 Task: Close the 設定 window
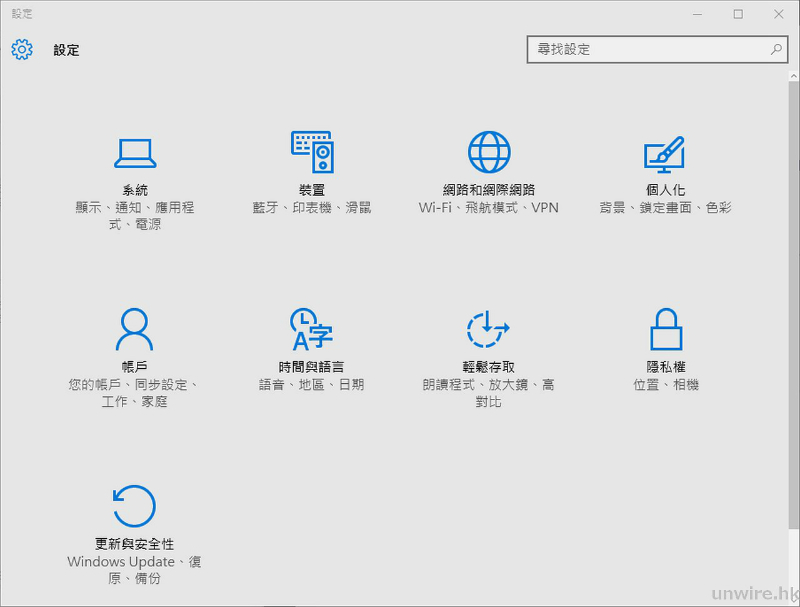coord(779,14)
